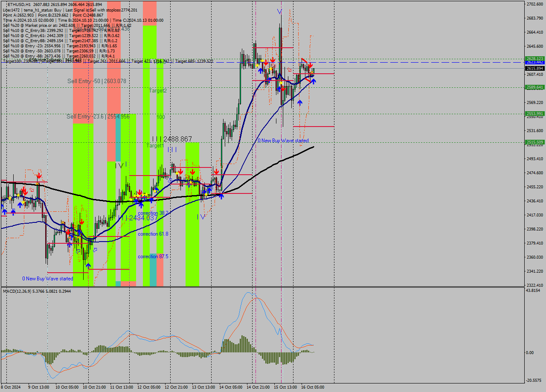Select the 'correction 38.2' label
This screenshot has width=546, height=392.
[x=154, y=213]
